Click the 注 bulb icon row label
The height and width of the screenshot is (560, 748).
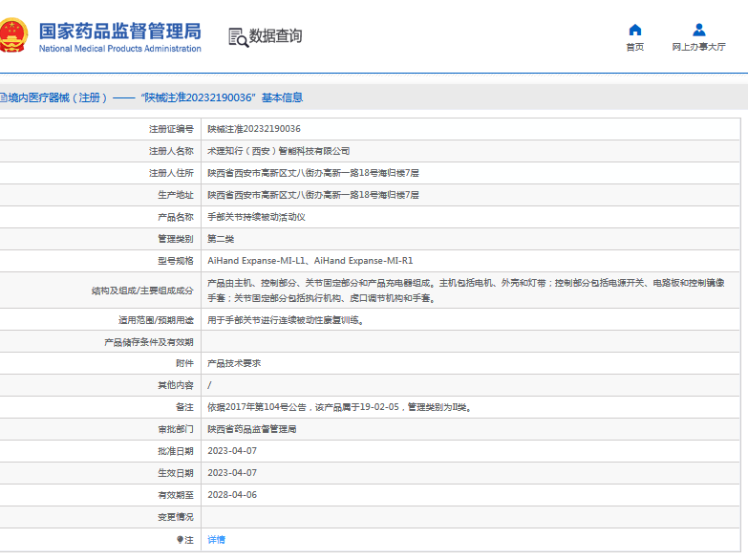click(x=184, y=540)
